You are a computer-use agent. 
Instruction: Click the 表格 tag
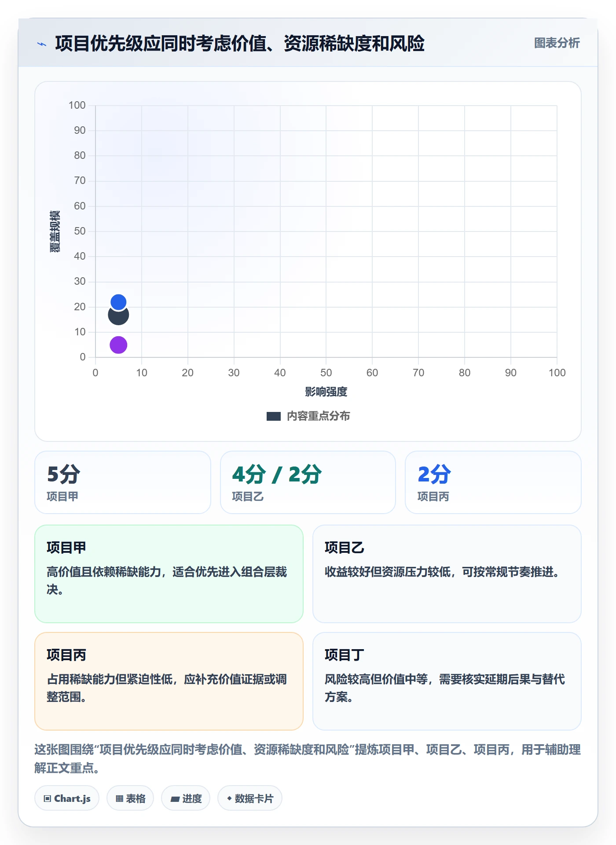130,798
